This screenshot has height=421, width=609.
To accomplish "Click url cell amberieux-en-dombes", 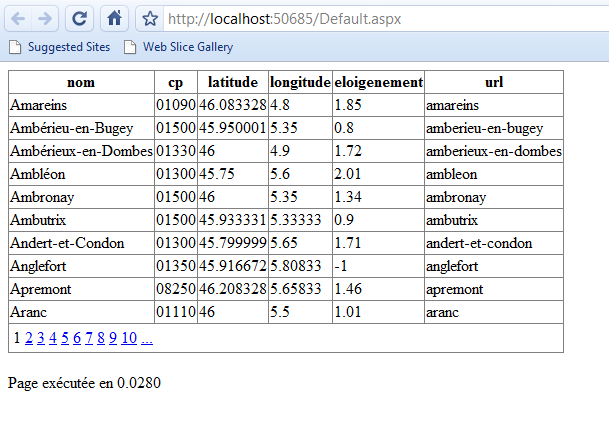I will tap(494, 151).
